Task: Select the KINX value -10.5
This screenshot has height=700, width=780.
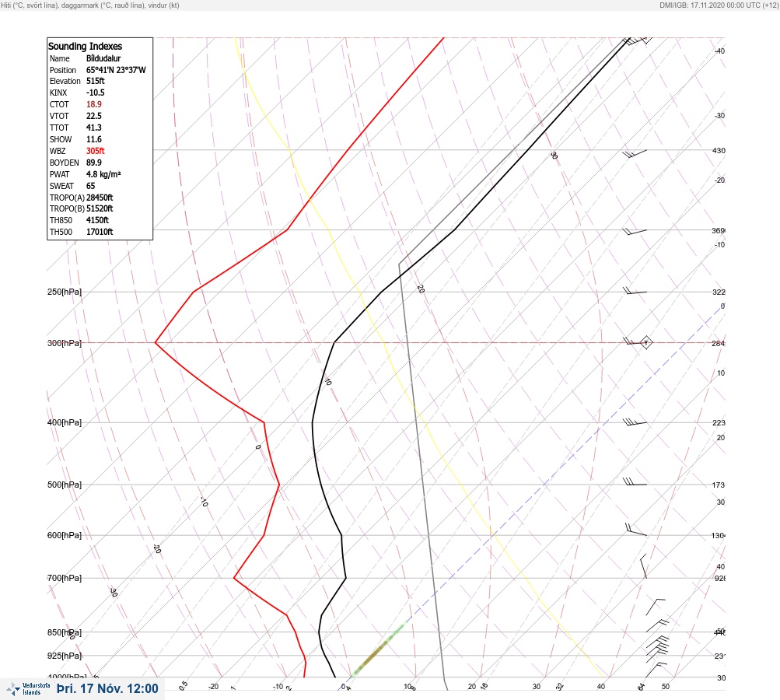Action: pos(96,93)
